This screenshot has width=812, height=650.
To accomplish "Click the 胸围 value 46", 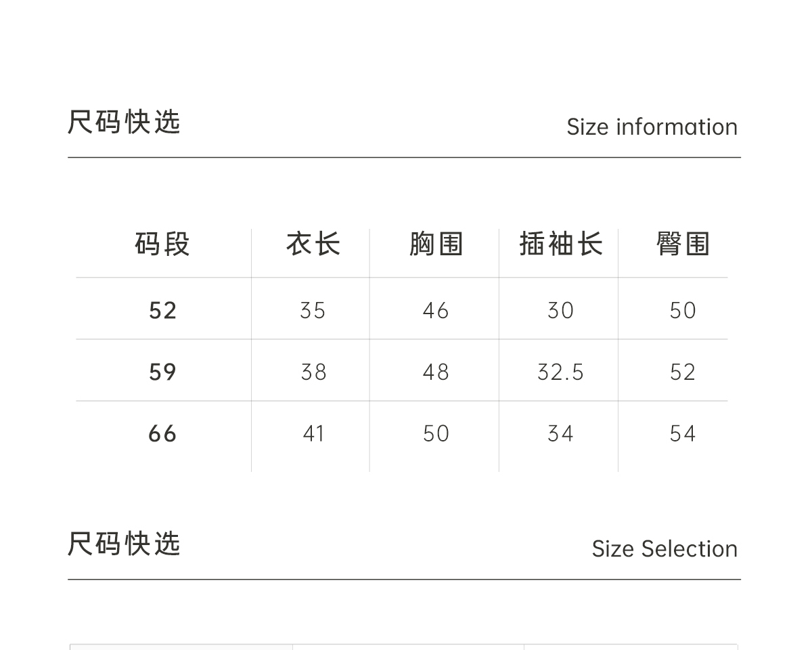I will pyautogui.click(x=436, y=311).
